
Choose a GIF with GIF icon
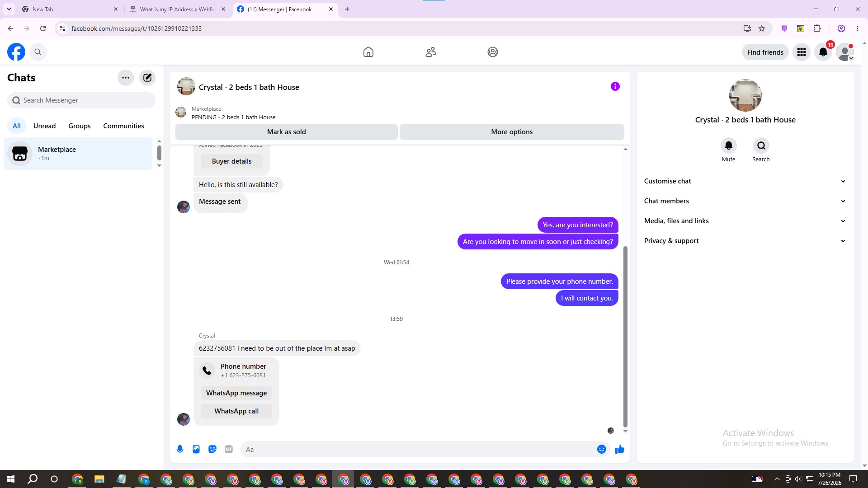point(229,449)
